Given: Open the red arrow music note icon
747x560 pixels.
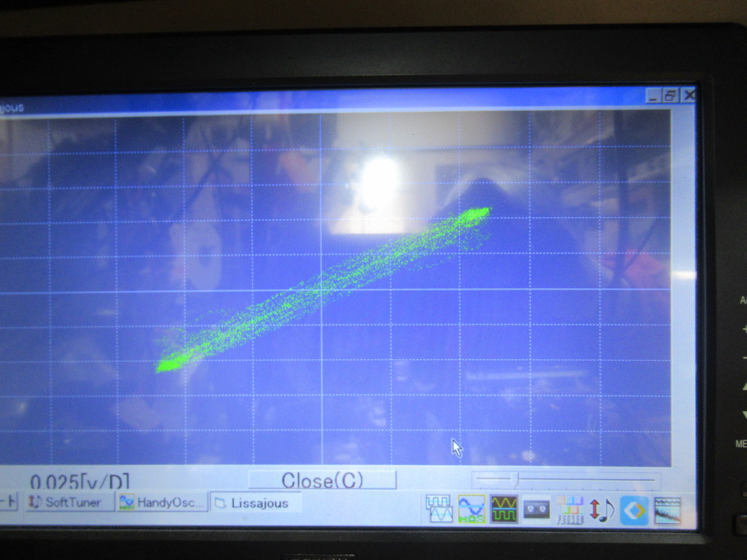Looking at the screenshot, I should (602, 510).
